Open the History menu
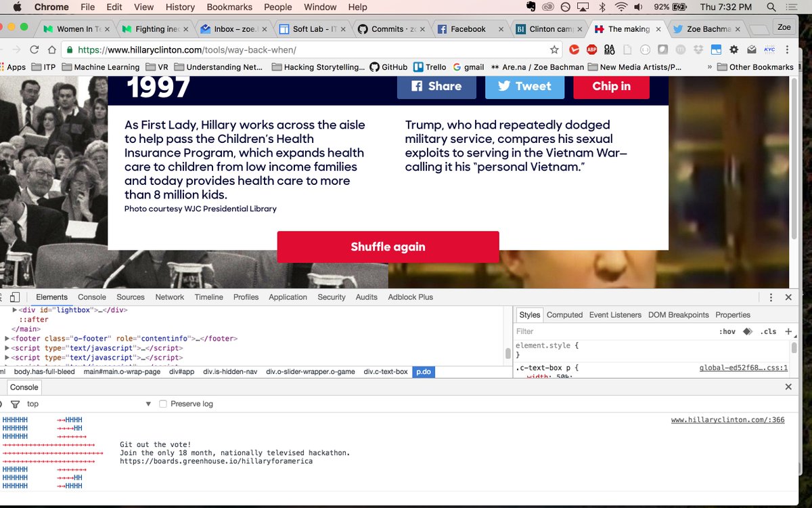 [180, 7]
